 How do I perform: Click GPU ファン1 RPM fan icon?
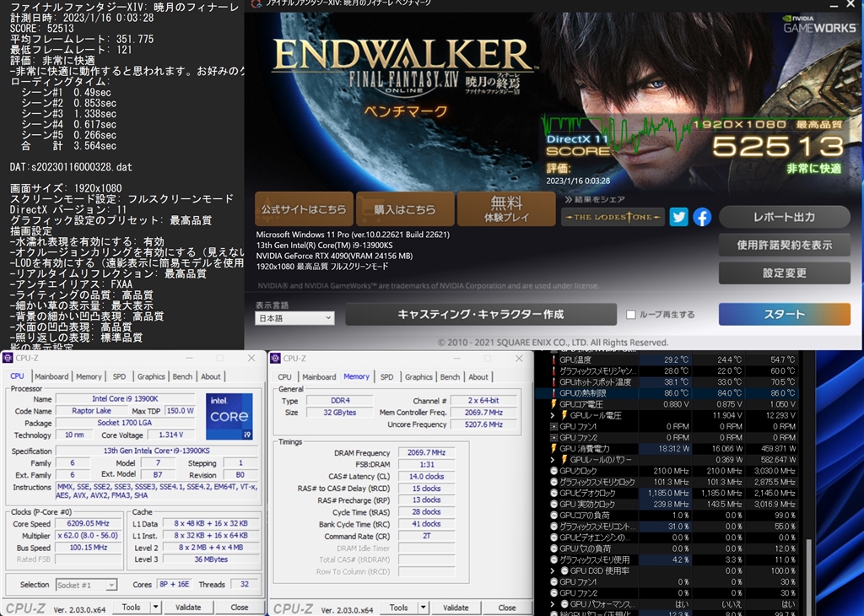553,426
